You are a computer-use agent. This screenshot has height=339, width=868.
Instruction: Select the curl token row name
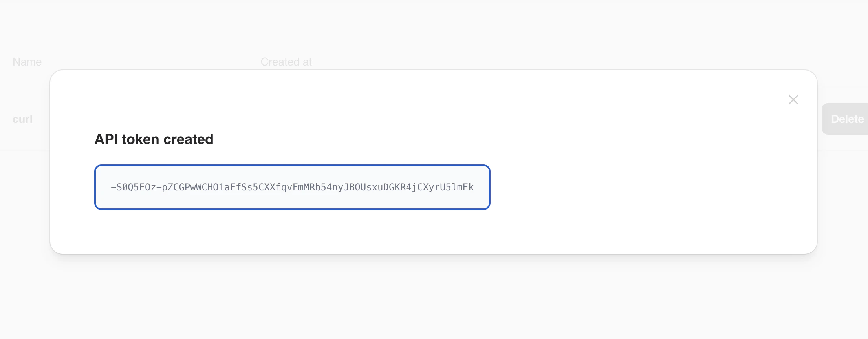tap(22, 119)
